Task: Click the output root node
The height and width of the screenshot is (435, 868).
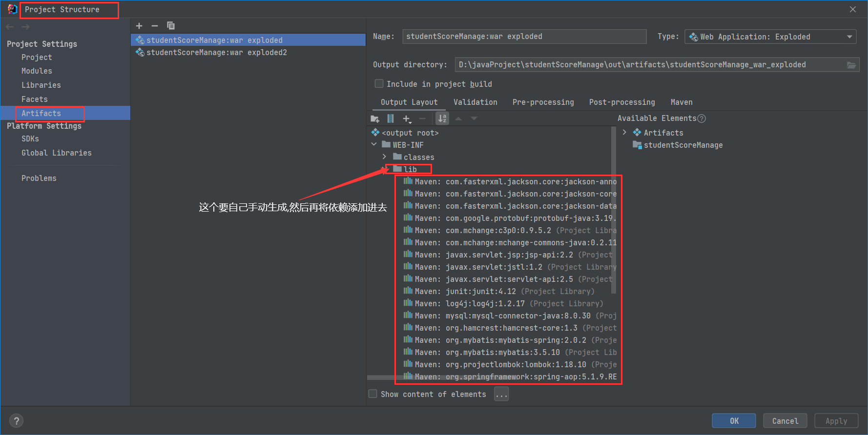Action: coord(405,133)
